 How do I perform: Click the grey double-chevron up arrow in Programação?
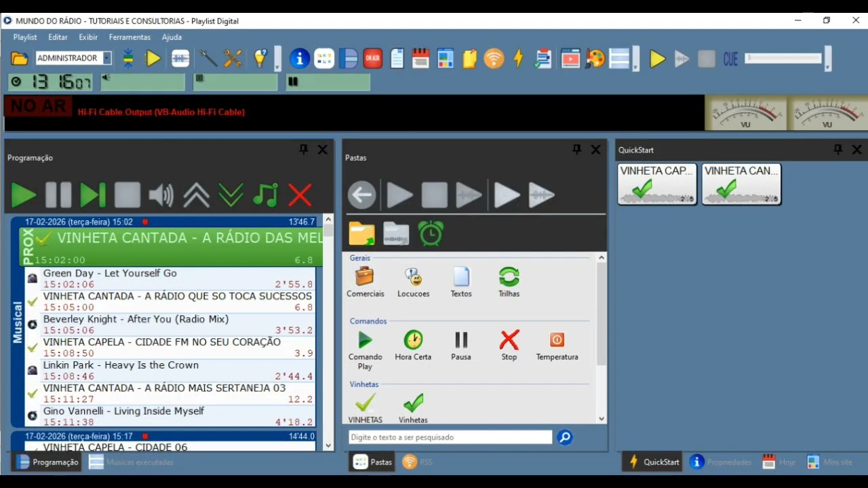point(196,195)
